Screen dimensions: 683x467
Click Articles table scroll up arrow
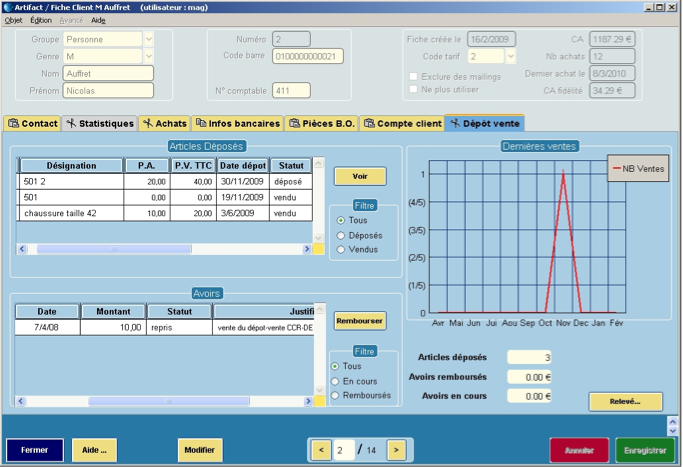(318, 164)
